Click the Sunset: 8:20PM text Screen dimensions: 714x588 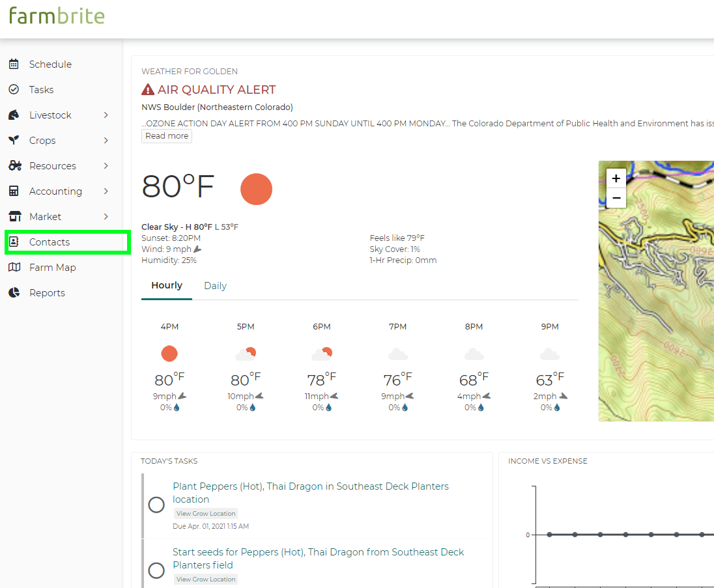pos(171,238)
